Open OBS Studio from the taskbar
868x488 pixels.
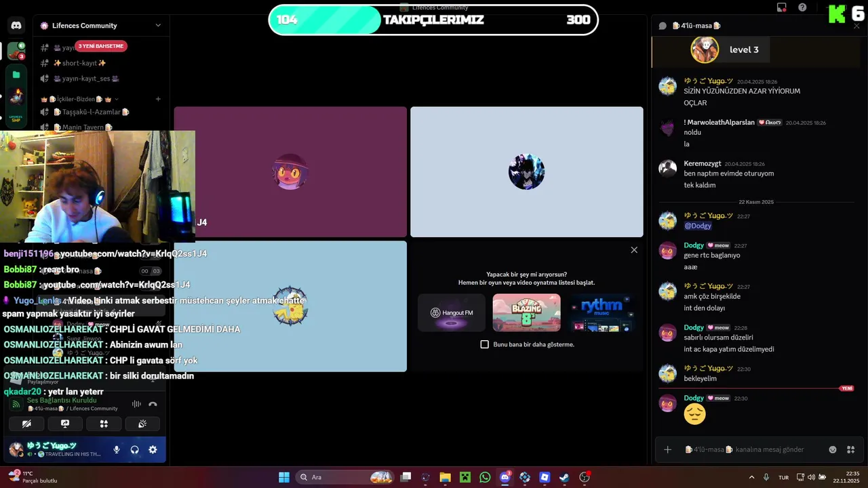[585, 477]
